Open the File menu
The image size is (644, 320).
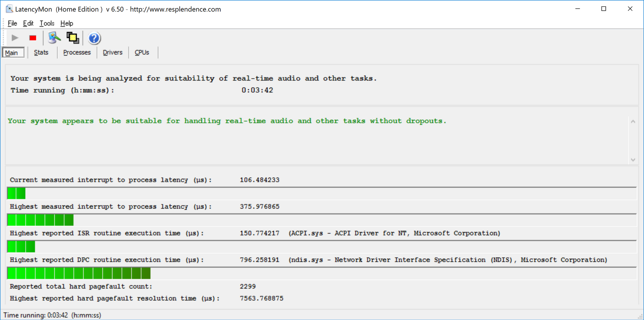pyautogui.click(x=12, y=23)
